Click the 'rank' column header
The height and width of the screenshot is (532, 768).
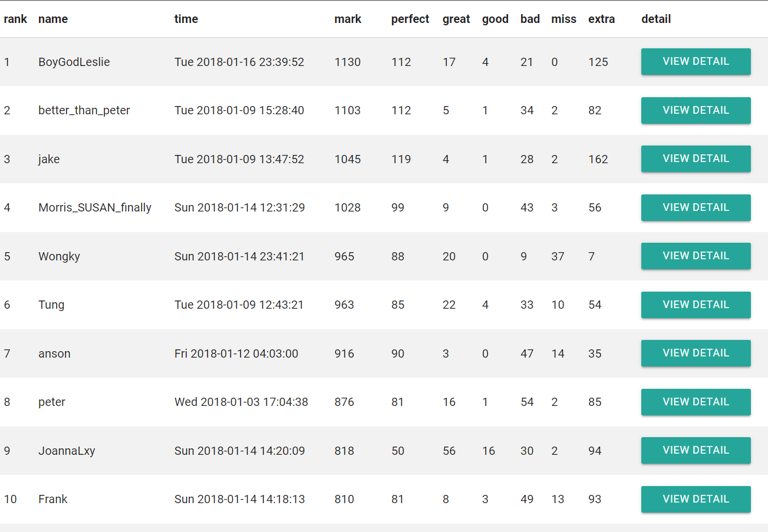click(15, 19)
